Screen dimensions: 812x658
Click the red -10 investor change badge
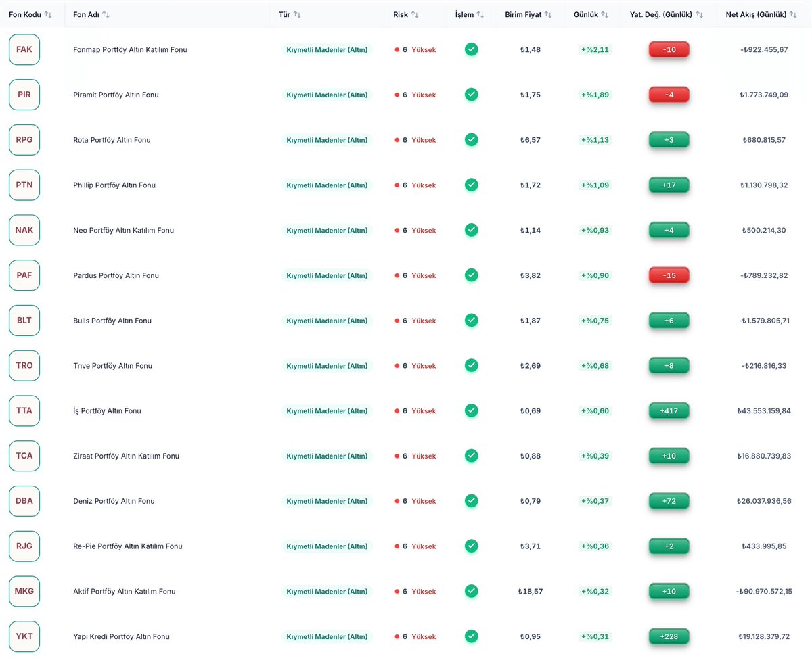[669, 49]
